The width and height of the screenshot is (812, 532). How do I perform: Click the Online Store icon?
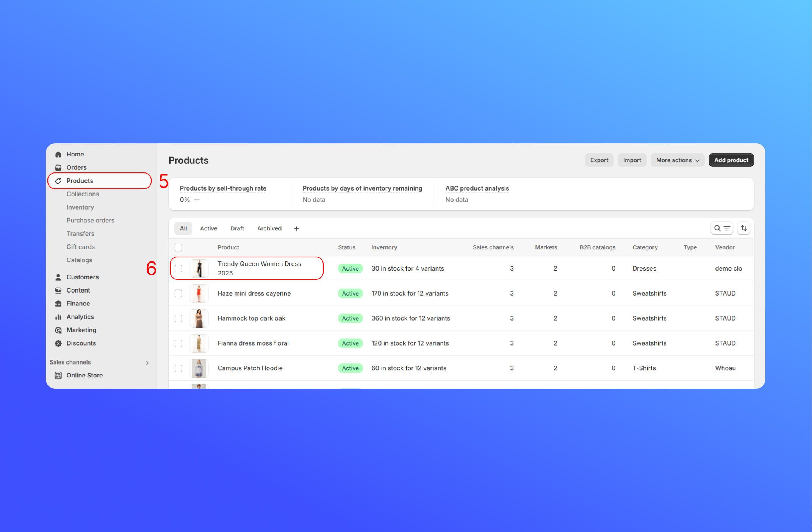pyautogui.click(x=58, y=375)
